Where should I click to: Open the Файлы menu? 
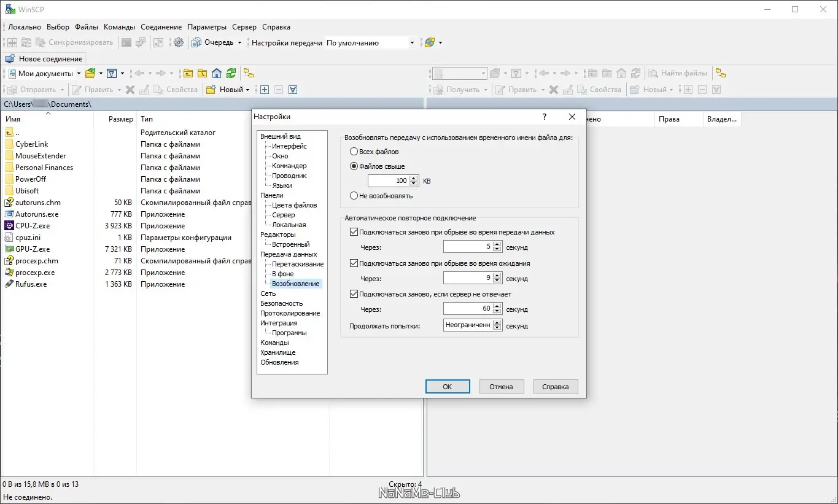(87, 27)
